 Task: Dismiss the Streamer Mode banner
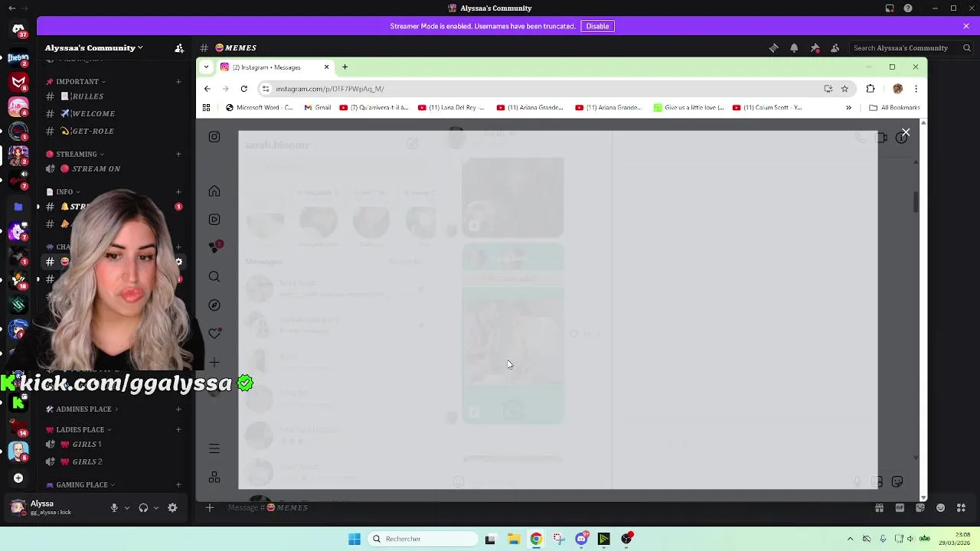(x=966, y=26)
